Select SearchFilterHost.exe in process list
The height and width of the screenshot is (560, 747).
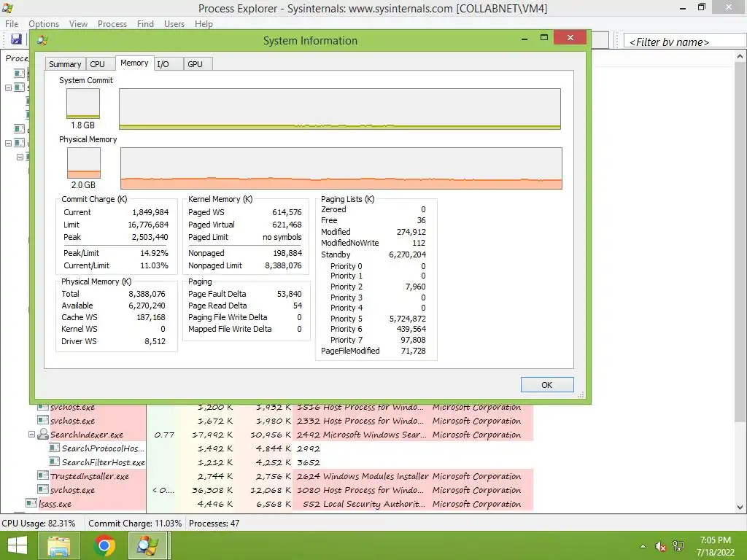(290, 462)
